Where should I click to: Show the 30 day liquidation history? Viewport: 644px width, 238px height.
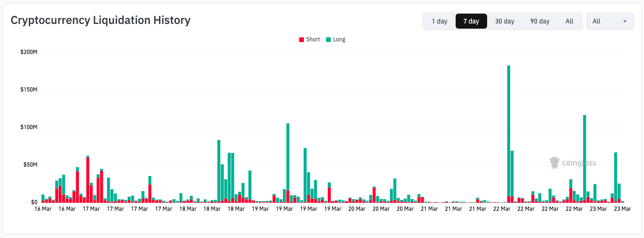point(504,21)
